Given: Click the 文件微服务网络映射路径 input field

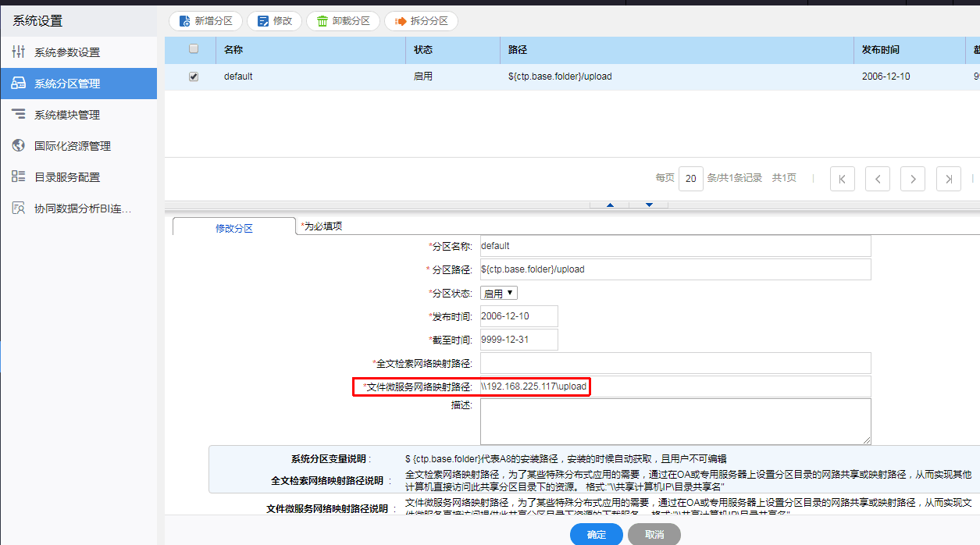Looking at the screenshot, I should pyautogui.click(x=675, y=386).
